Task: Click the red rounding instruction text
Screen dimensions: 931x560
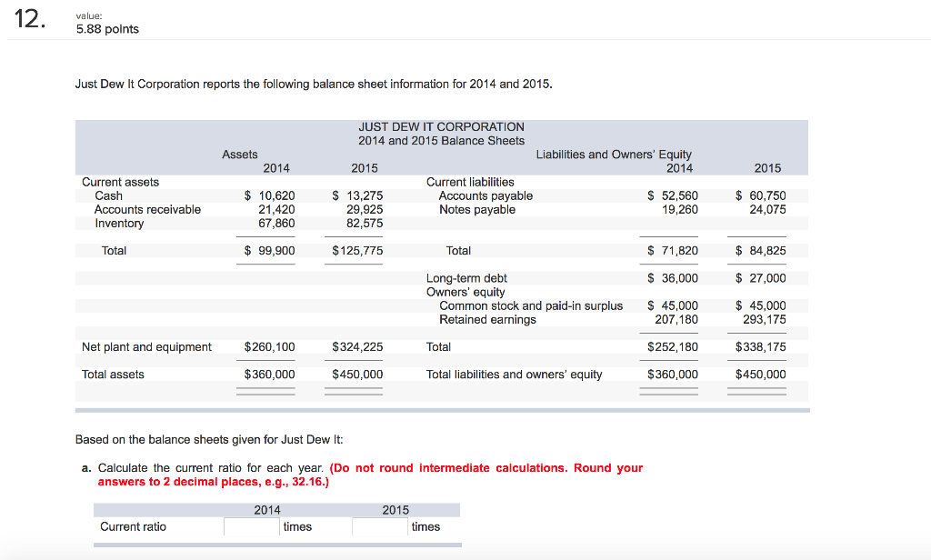Action: pyautogui.click(x=371, y=475)
